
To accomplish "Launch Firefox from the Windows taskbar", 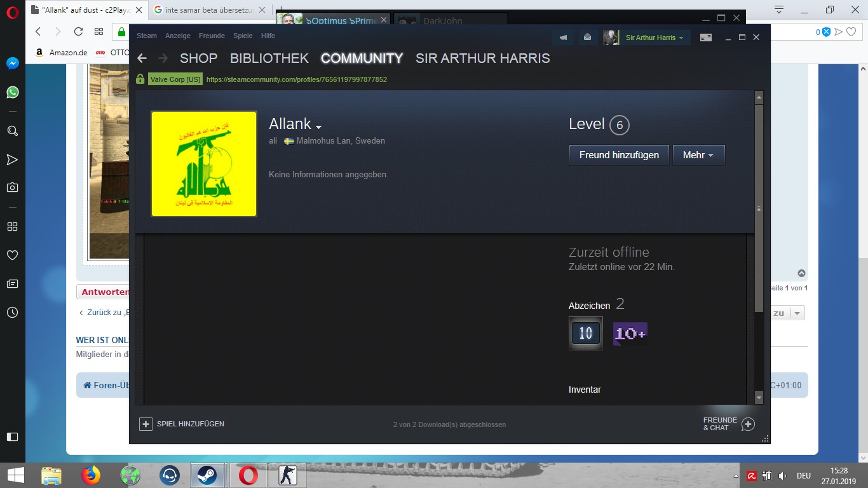I will 91,475.
